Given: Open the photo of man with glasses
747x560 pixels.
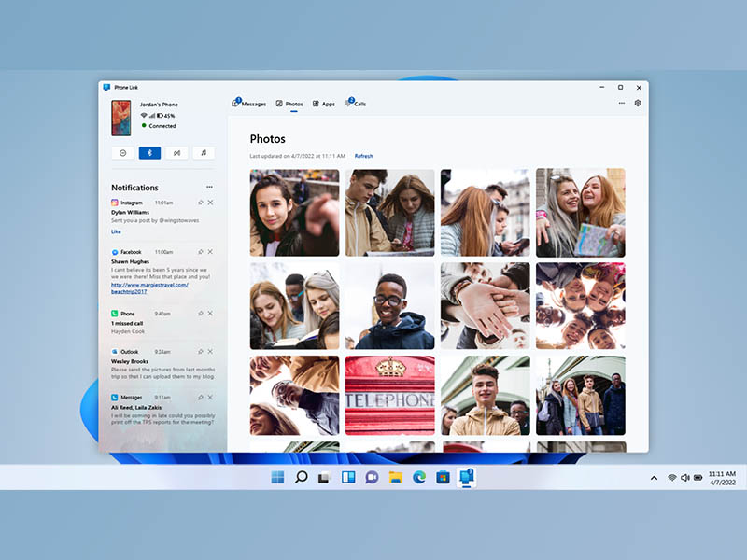Looking at the screenshot, I should pos(389,306).
